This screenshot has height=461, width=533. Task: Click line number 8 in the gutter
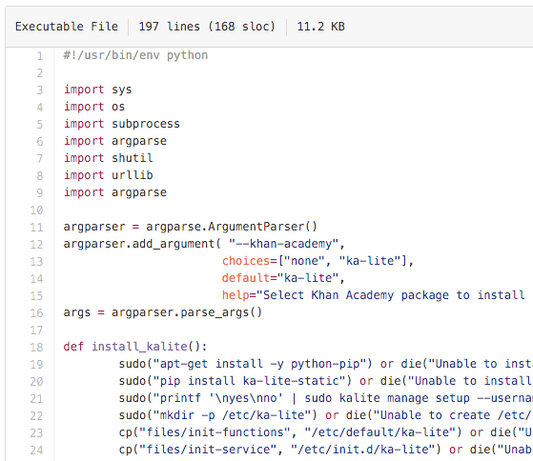click(40, 176)
